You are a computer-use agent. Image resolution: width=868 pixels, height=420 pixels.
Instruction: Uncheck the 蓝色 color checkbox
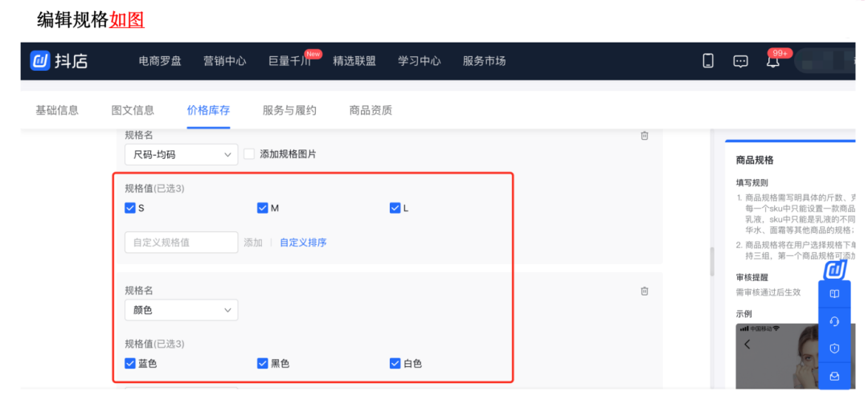click(130, 364)
